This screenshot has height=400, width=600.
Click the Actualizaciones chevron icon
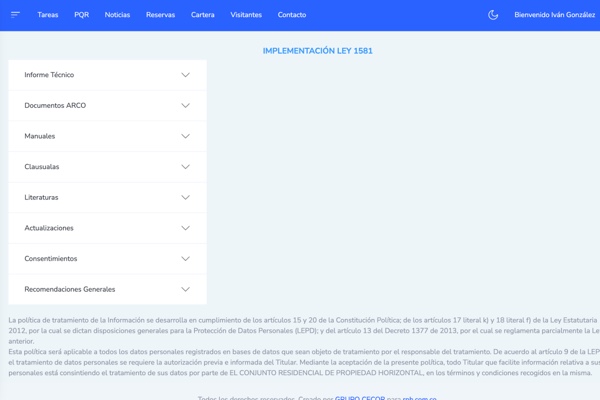[185, 228]
